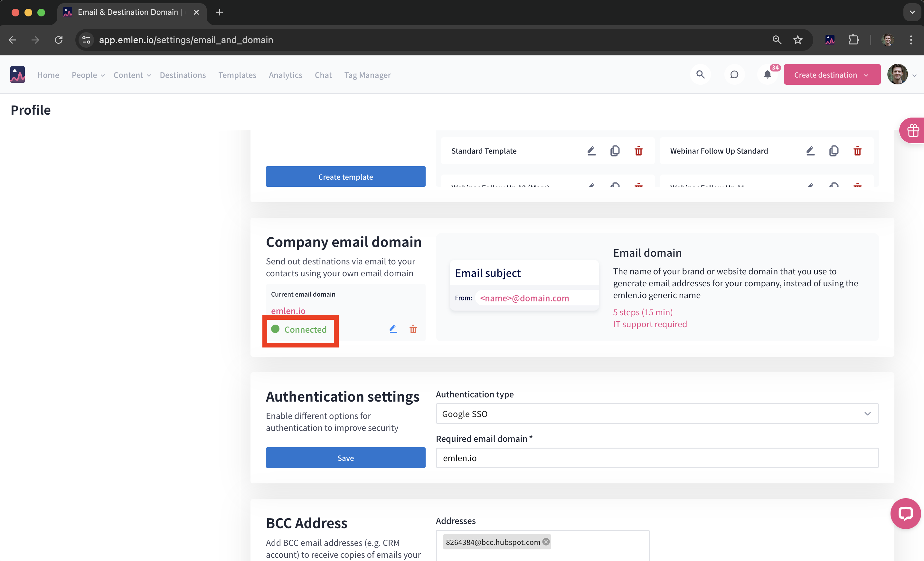Viewport: 924px width, 561px height.
Task: Open the live chat support bubble
Action: point(905,513)
